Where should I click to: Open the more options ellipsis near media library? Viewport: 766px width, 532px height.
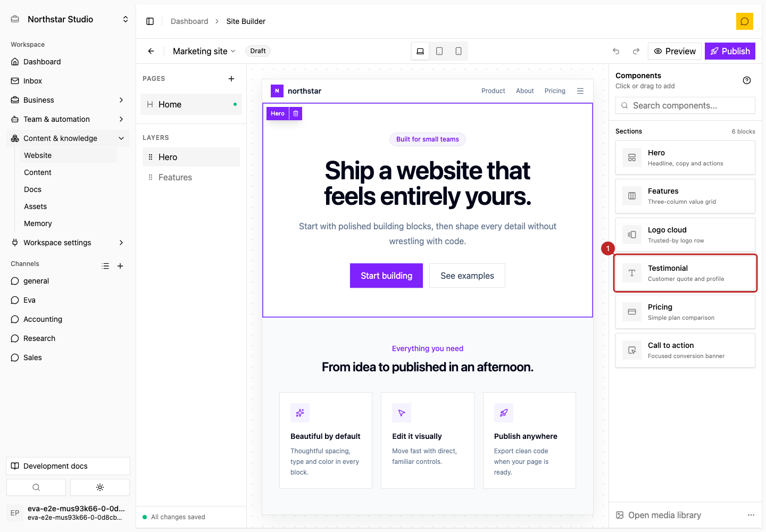coord(751,515)
